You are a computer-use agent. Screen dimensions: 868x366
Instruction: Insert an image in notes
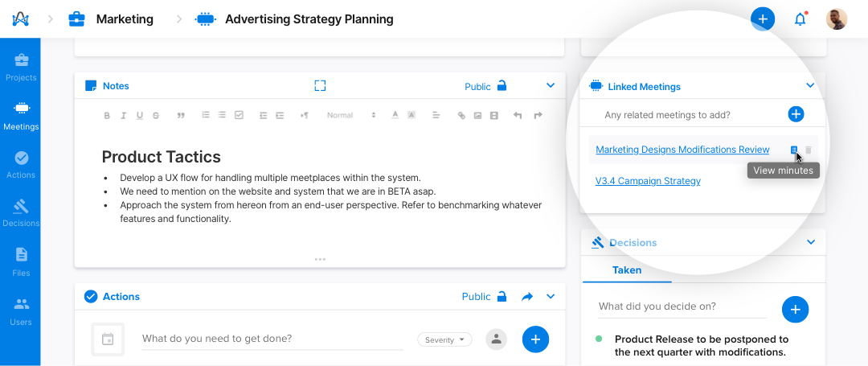tap(477, 115)
